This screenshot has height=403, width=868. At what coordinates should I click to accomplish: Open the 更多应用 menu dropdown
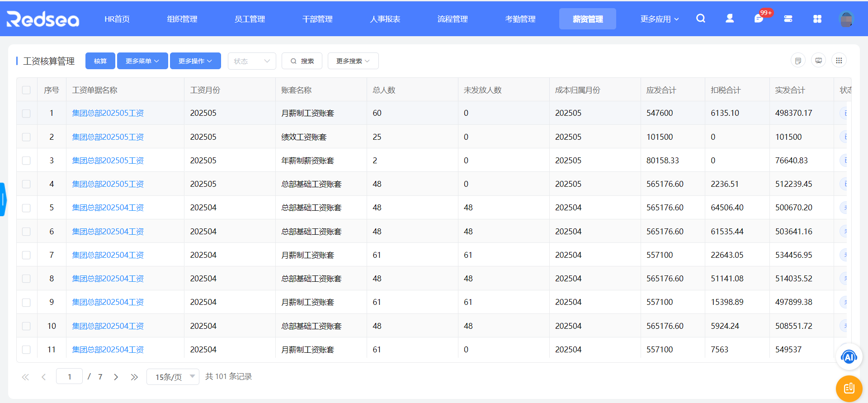[660, 19]
